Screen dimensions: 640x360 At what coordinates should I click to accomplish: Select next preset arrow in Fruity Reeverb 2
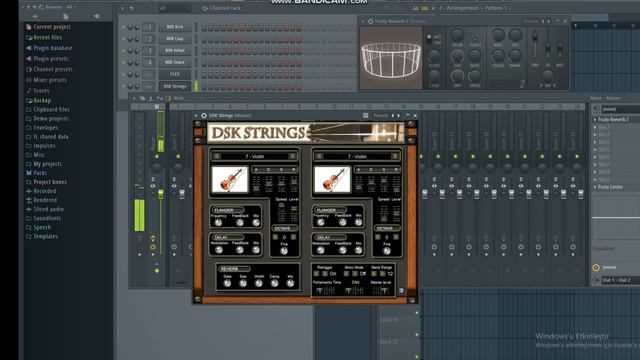pyautogui.click(x=549, y=21)
